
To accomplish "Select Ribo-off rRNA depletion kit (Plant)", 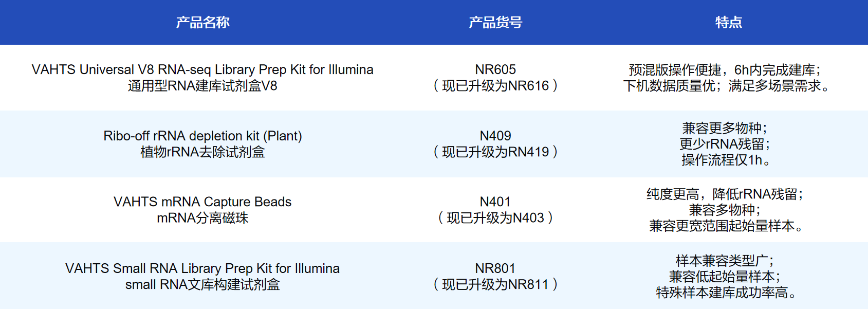I will point(202,136).
